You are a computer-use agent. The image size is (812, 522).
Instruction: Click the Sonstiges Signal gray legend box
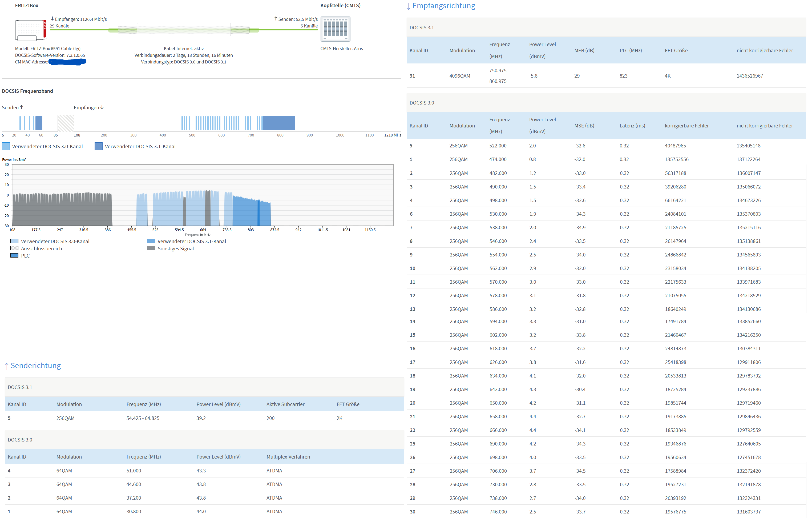tap(151, 248)
